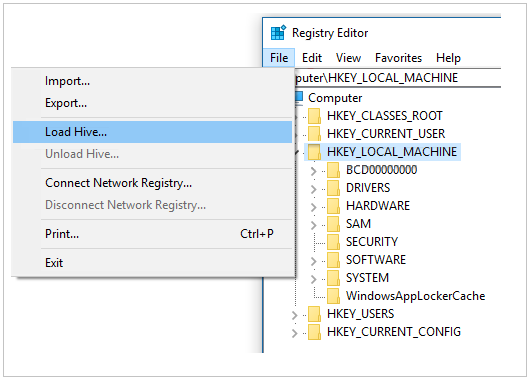The image size is (532, 384).
Task: Click the HKEY_CURRENT_USER folder icon
Action: pos(315,134)
